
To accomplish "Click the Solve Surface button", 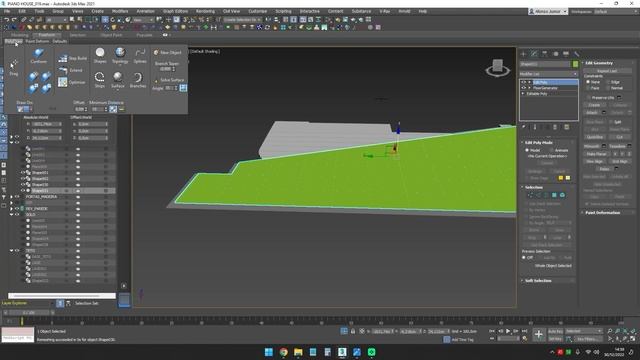I will pyautogui.click(x=169, y=80).
